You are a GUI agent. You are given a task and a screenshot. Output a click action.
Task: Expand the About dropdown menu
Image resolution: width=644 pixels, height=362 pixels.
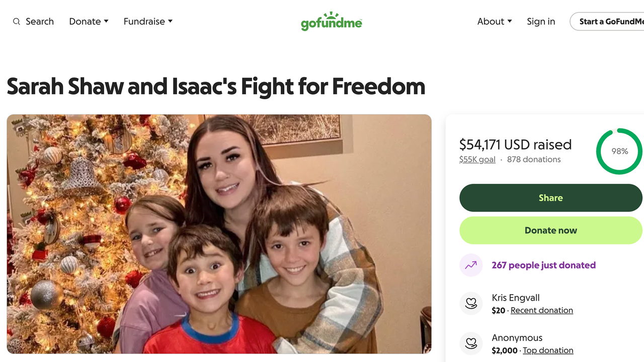[495, 22]
